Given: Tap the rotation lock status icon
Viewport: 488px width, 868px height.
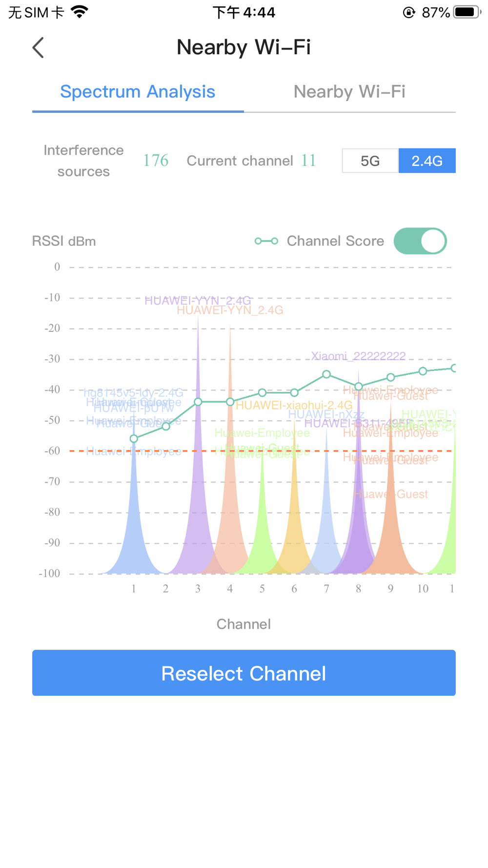Looking at the screenshot, I should (409, 12).
